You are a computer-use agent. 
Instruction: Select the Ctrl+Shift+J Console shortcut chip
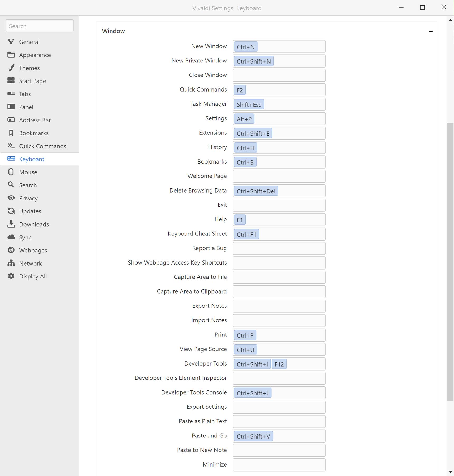pyautogui.click(x=253, y=393)
